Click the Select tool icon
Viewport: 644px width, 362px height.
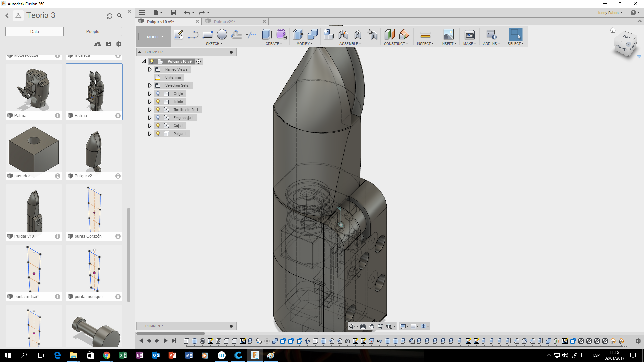click(516, 35)
